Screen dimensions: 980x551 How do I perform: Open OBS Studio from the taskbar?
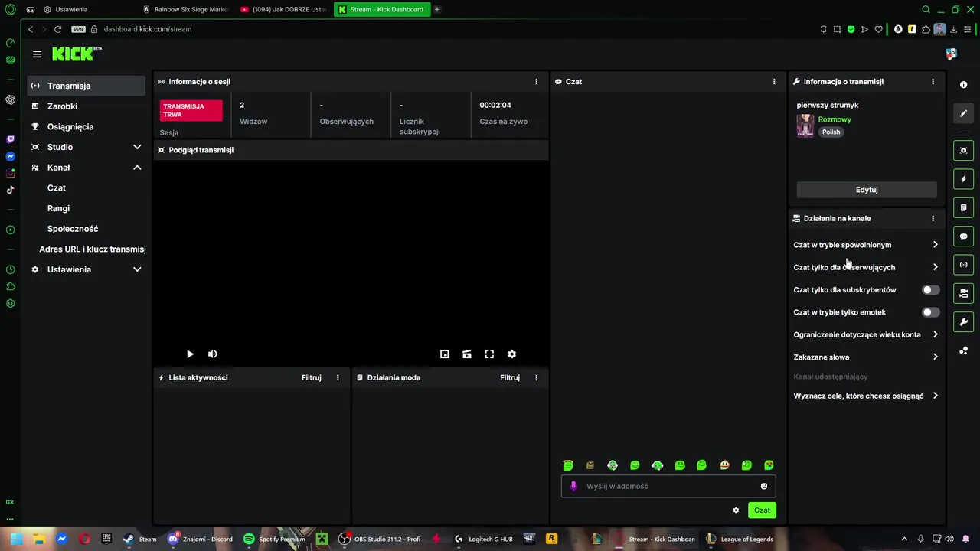380,539
